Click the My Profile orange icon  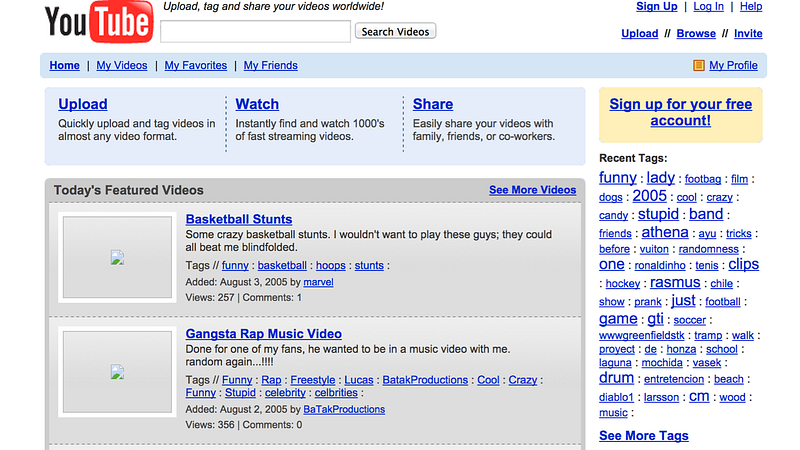[x=698, y=65]
